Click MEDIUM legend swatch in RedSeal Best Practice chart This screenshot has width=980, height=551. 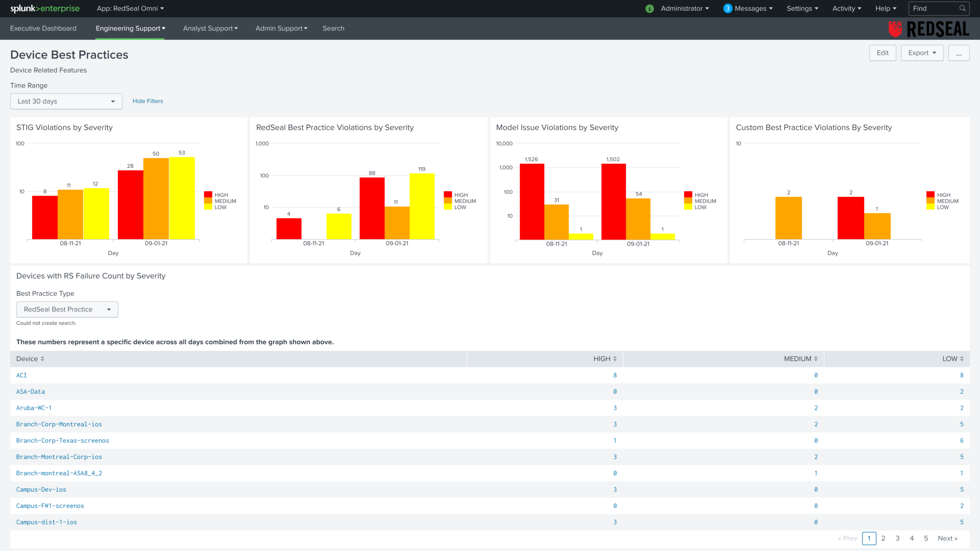click(x=448, y=201)
